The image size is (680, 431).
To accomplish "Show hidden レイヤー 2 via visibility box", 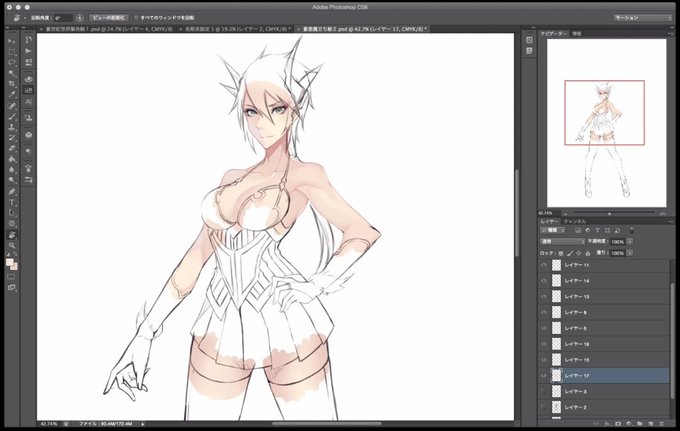I will point(544,407).
